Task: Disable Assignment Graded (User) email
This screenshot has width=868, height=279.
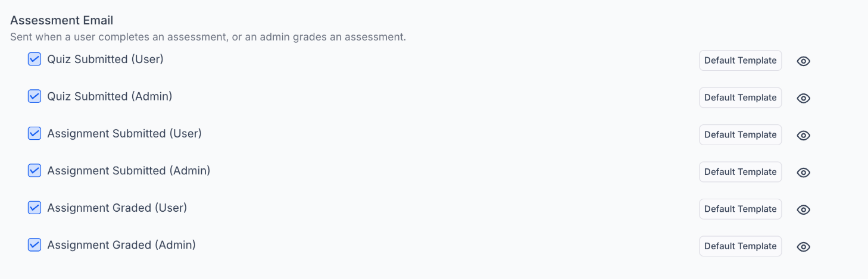Action: click(x=35, y=208)
